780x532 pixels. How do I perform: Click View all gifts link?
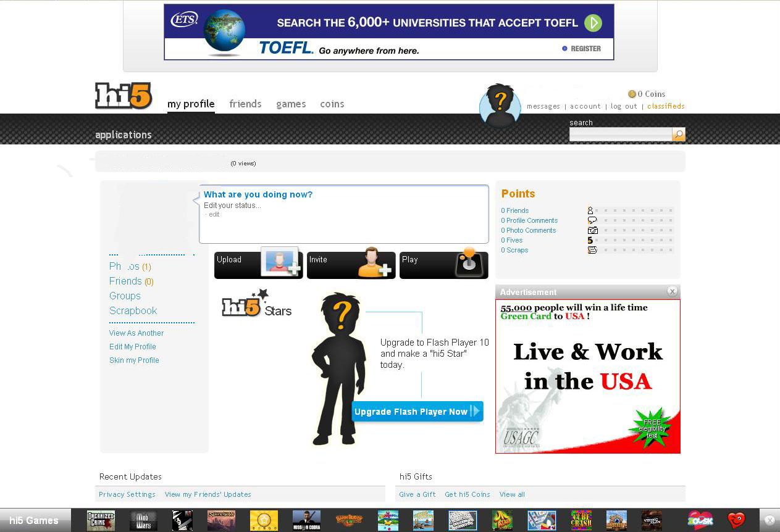pos(512,494)
